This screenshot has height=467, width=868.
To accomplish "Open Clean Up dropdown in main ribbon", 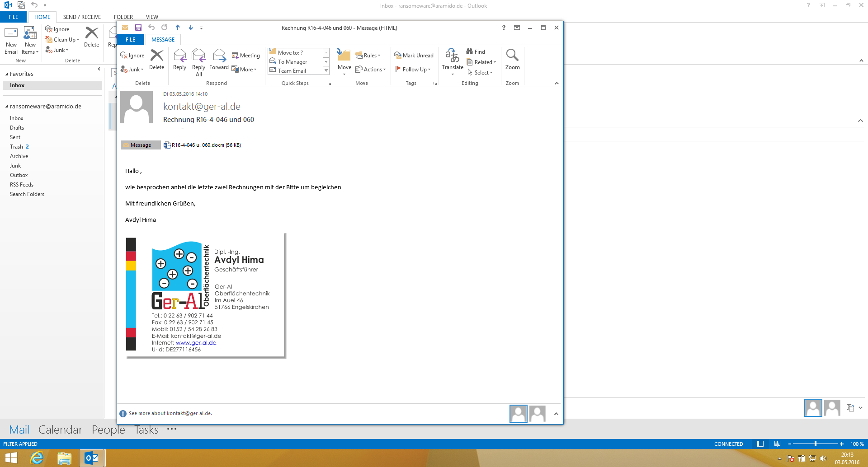I will tap(62, 40).
